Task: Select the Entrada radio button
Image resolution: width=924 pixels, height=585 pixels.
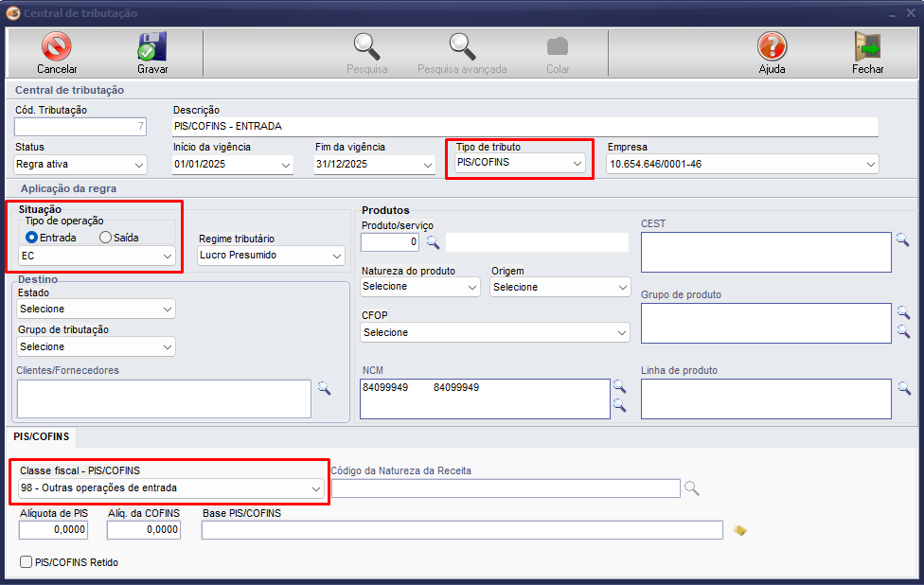Action: tap(32, 238)
